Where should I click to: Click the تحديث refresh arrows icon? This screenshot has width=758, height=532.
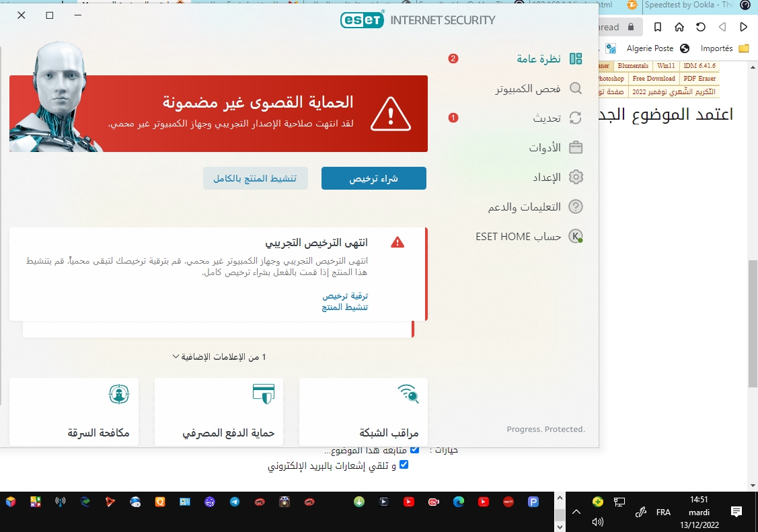(x=576, y=118)
